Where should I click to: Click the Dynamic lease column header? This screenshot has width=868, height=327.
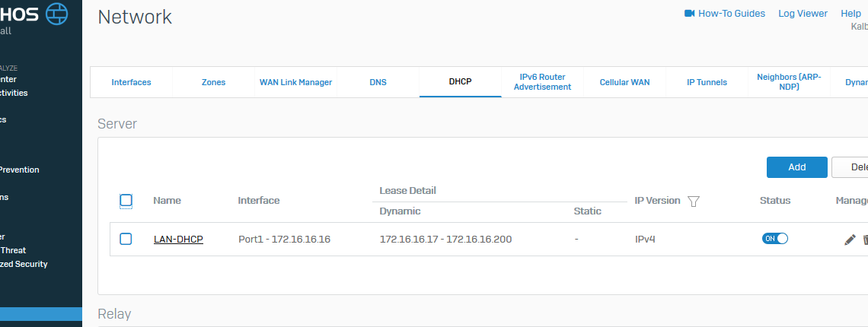pyautogui.click(x=400, y=211)
